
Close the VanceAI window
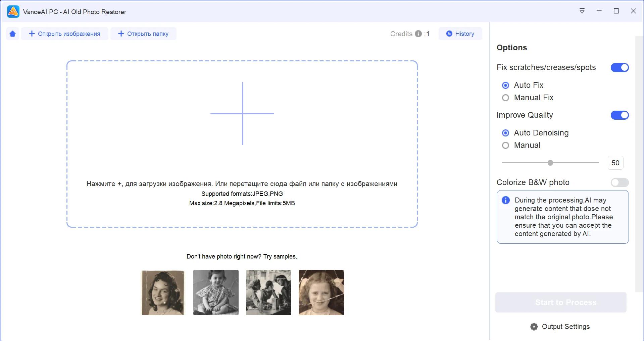(633, 11)
